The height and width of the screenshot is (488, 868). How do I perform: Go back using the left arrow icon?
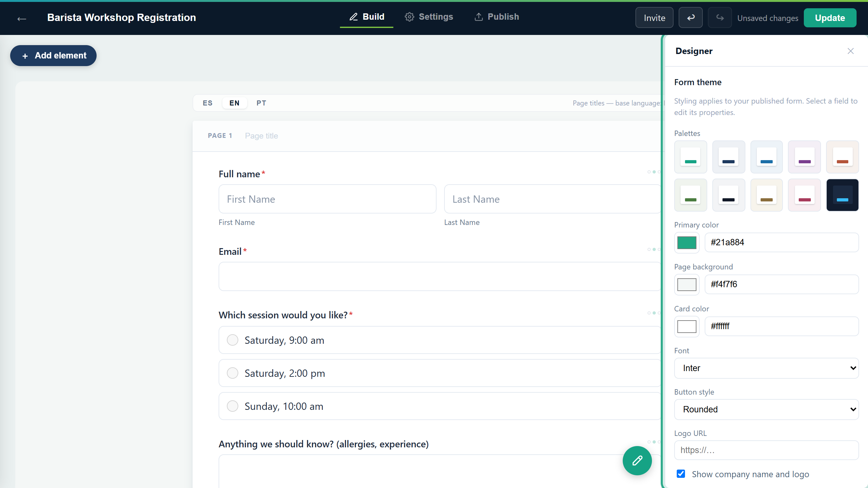click(x=22, y=18)
